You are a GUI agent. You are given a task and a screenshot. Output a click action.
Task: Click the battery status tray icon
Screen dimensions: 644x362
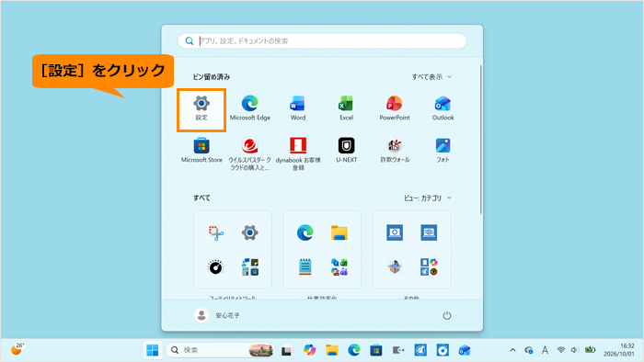tap(591, 350)
